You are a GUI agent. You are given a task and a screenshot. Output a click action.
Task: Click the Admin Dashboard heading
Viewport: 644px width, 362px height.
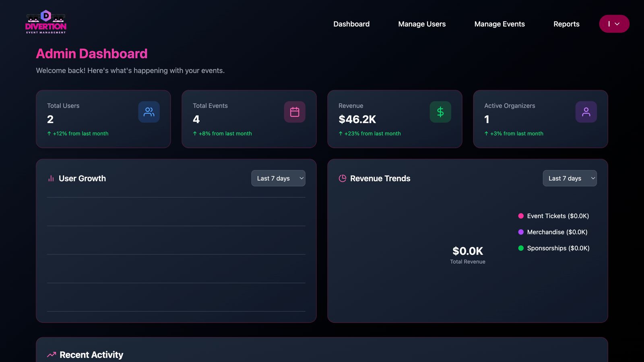pyautogui.click(x=92, y=54)
